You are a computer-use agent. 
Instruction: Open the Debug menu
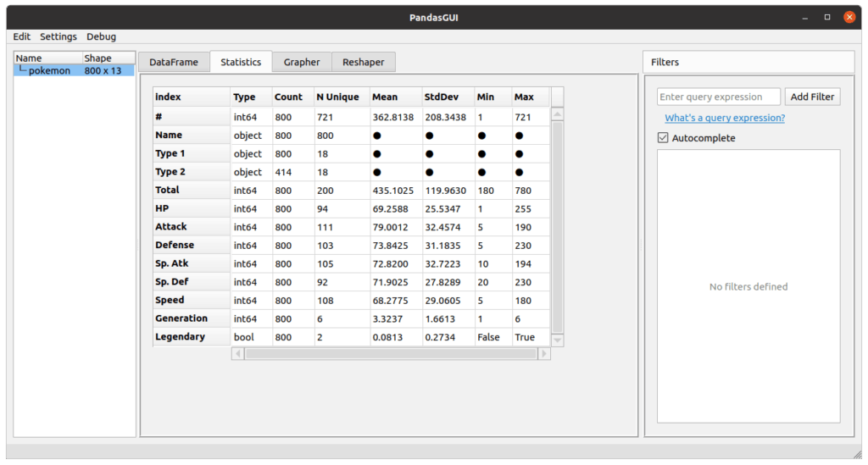[x=101, y=36]
